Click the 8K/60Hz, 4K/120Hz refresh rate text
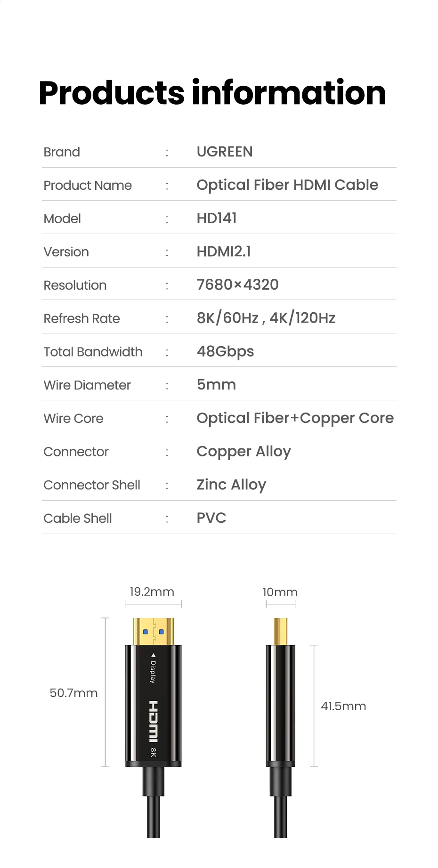Viewport: 438px width, 868px height. pos(266,318)
